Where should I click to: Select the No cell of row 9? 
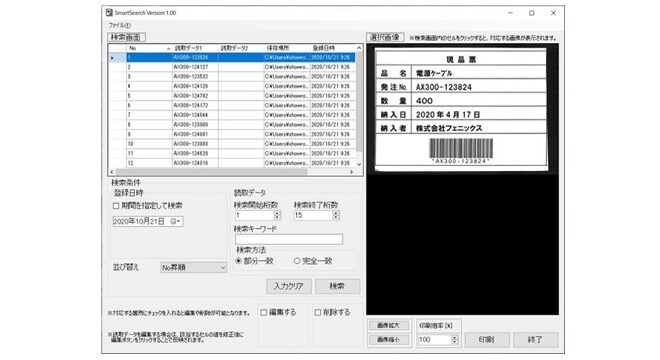click(149, 134)
